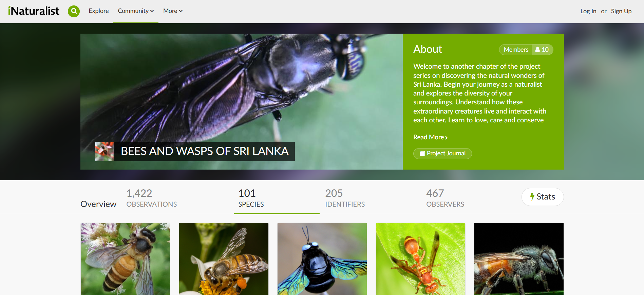Click the project thumbnail icon beside the title
This screenshot has height=295, width=644.
(x=105, y=152)
